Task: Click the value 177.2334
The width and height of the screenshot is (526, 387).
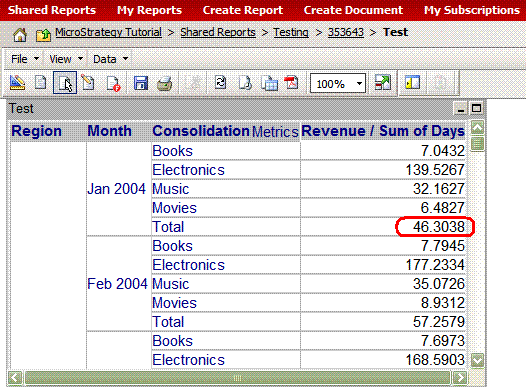Action: pyautogui.click(x=435, y=265)
